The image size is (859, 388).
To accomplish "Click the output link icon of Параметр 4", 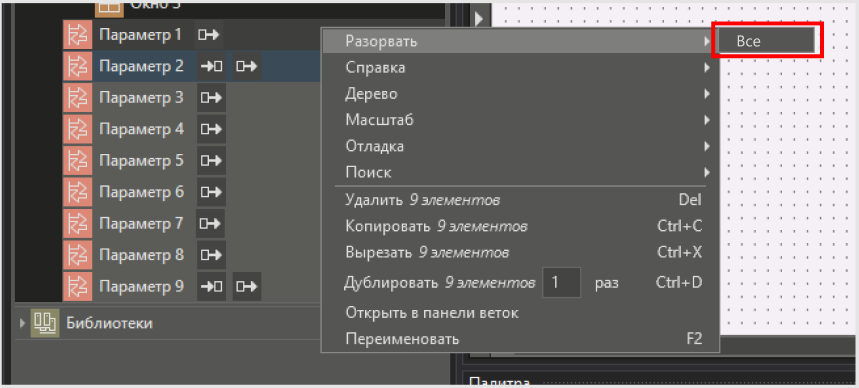I will [211, 129].
